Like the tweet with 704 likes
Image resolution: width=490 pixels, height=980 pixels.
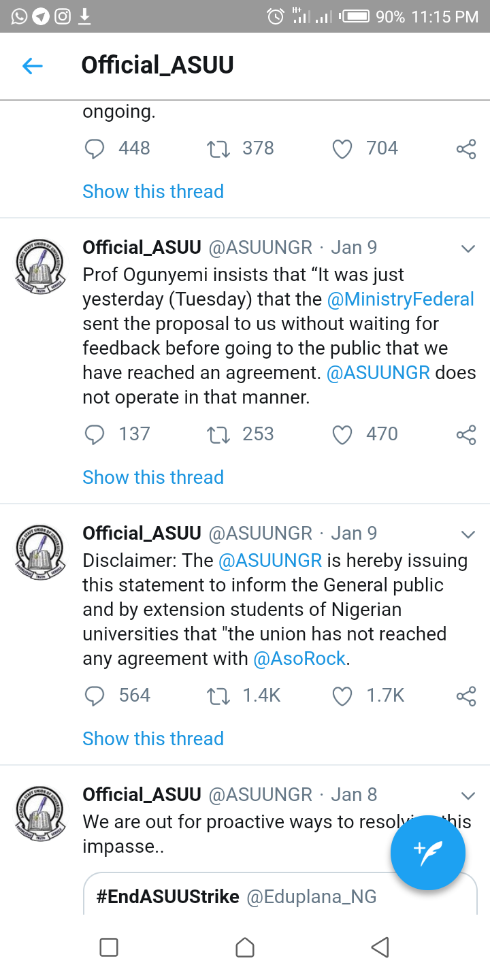(342, 148)
